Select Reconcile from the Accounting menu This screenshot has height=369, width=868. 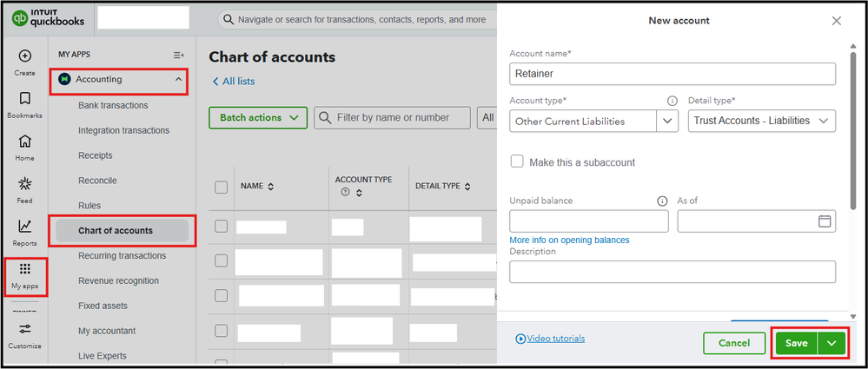(97, 181)
